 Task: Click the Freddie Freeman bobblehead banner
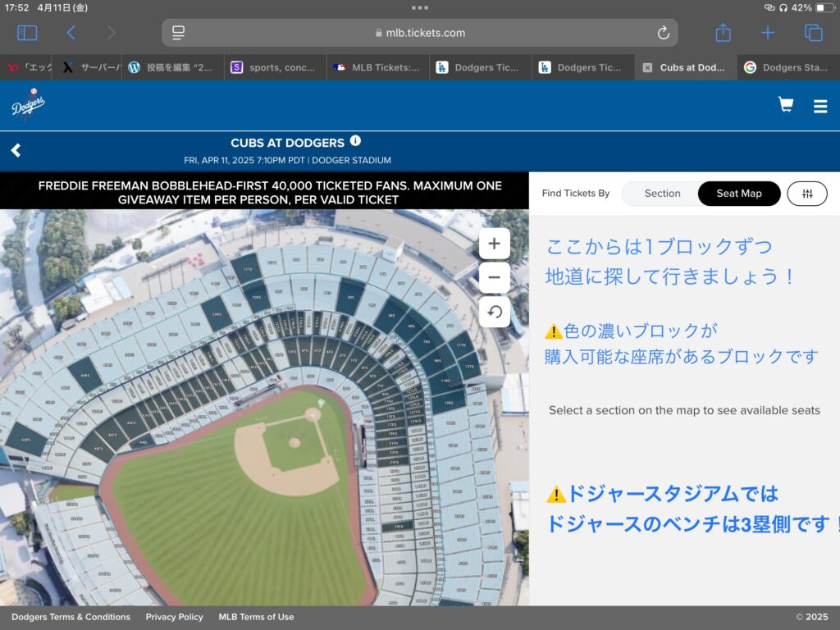tap(265, 191)
